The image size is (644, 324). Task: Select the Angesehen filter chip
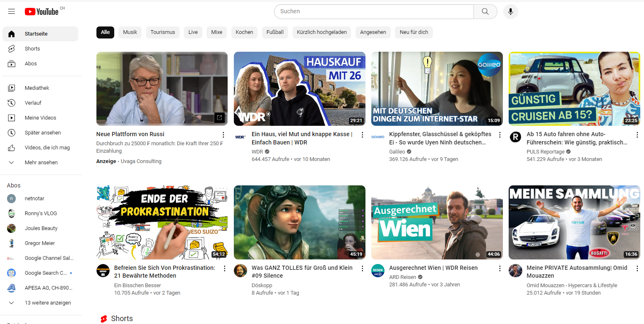(x=373, y=32)
